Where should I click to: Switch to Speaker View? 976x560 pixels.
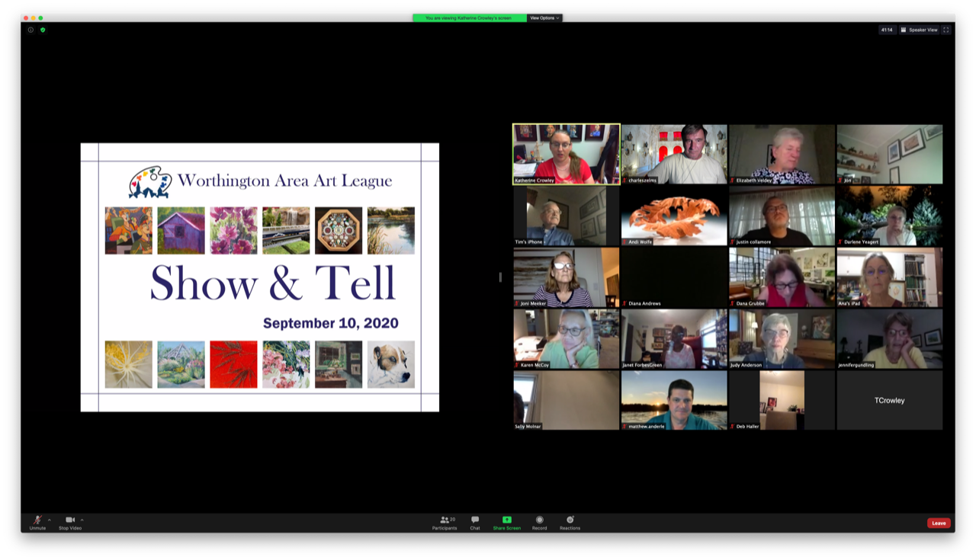pyautogui.click(x=919, y=30)
